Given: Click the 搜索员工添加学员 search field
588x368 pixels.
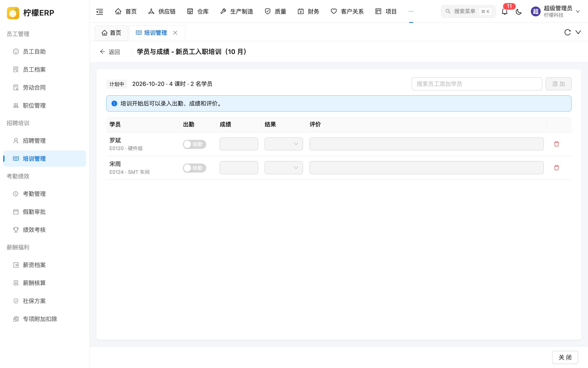Looking at the screenshot, I should coord(477,84).
